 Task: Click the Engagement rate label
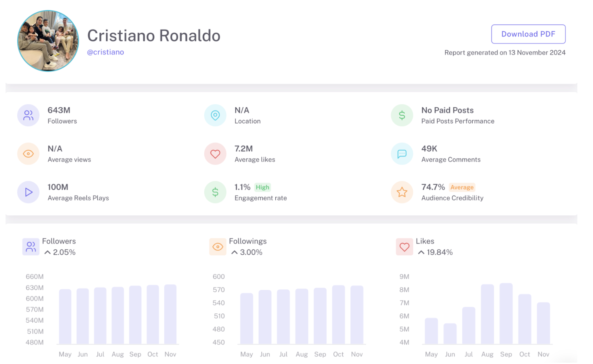(261, 198)
